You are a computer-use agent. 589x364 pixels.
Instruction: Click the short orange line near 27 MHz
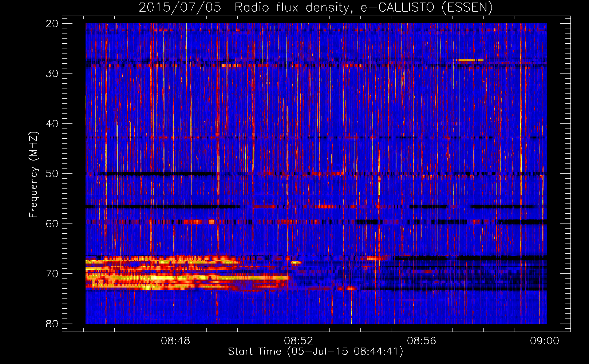coord(470,60)
